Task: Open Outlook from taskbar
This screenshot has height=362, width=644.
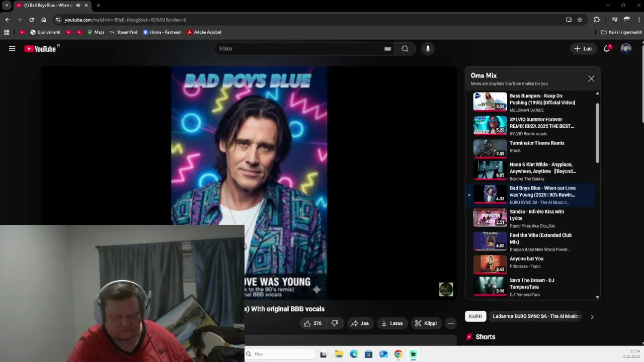Action: click(383, 354)
